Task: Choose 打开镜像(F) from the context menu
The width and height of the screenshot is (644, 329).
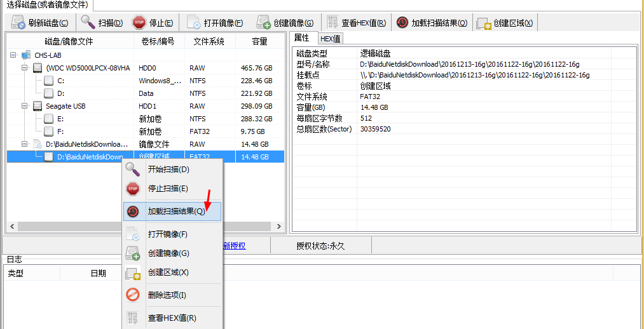Action: [x=172, y=234]
